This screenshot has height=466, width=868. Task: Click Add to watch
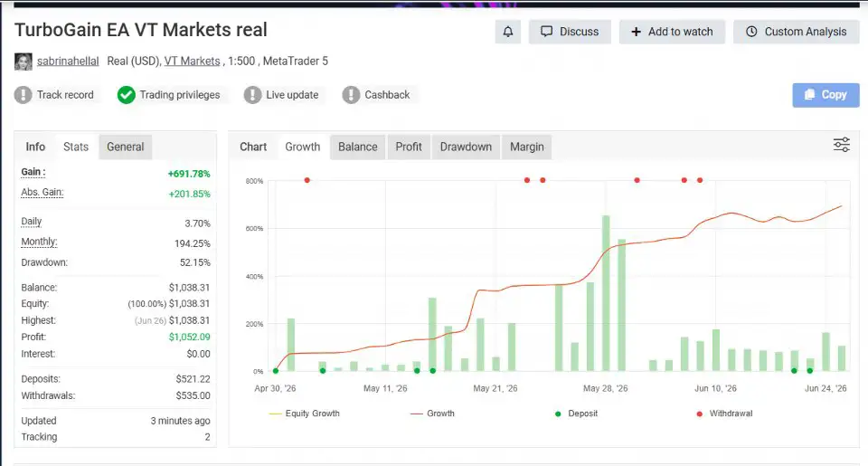[x=672, y=32]
